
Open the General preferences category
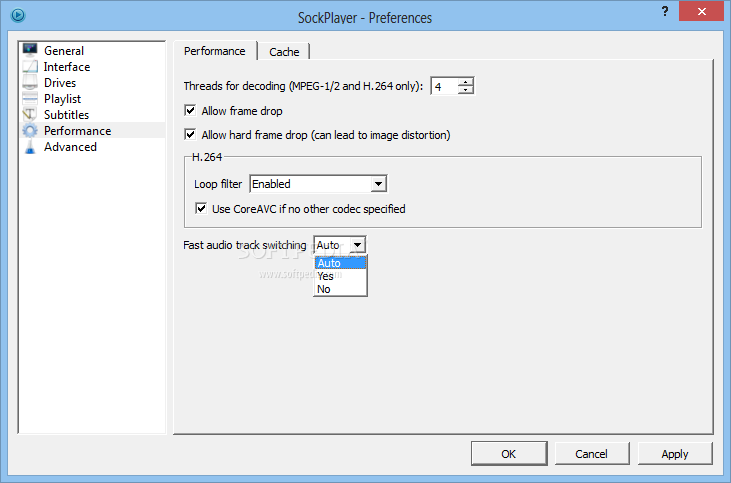point(64,50)
